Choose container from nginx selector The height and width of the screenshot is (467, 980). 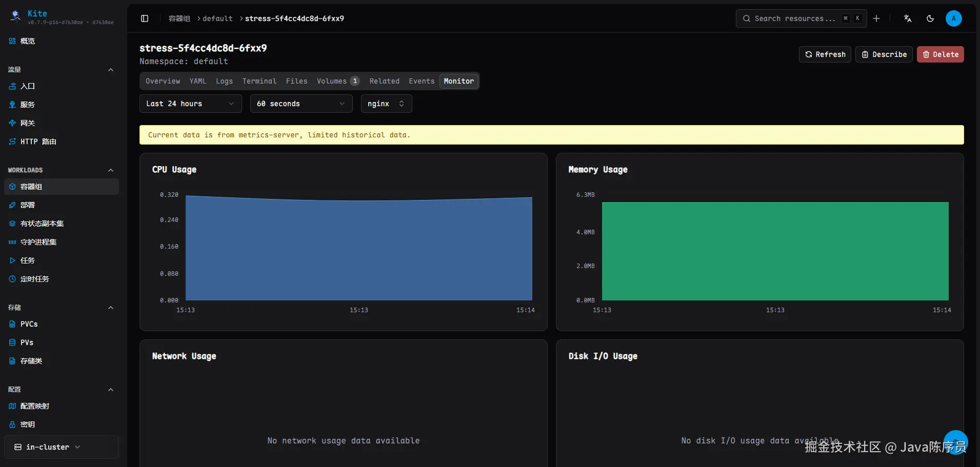[386, 104]
